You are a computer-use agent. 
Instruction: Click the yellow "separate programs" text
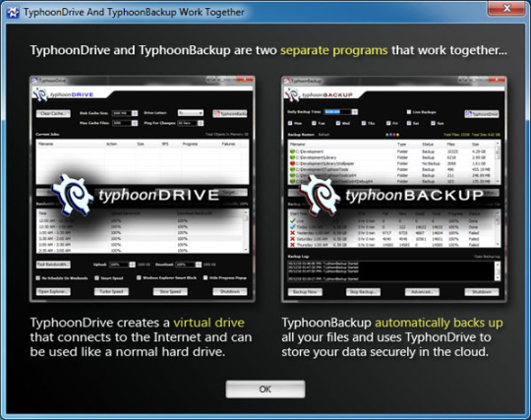(x=334, y=50)
